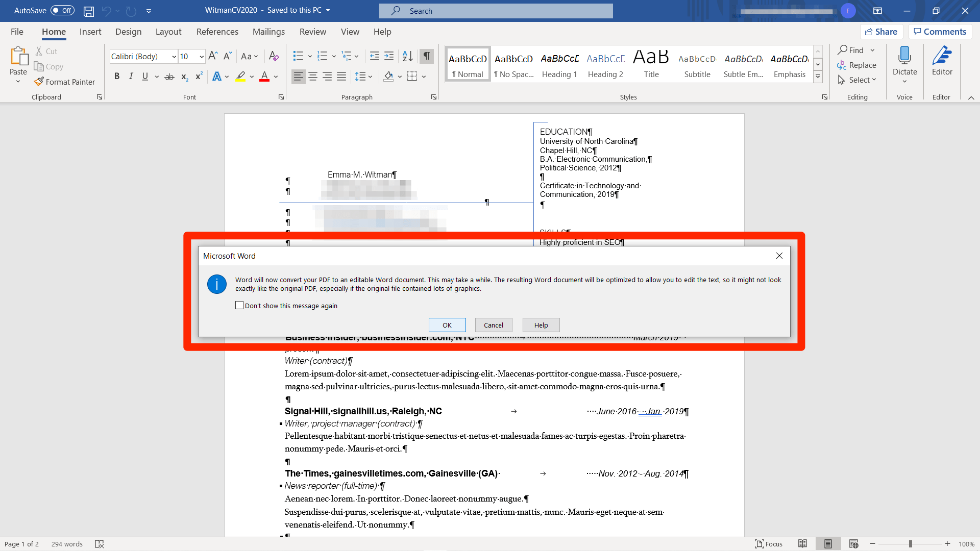Switch to the References tab
Screen dimensions: 980x551
point(217,31)
